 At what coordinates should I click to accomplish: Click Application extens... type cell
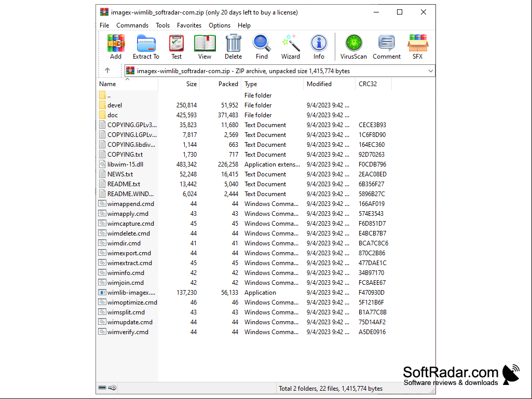(x=272, y=164)
